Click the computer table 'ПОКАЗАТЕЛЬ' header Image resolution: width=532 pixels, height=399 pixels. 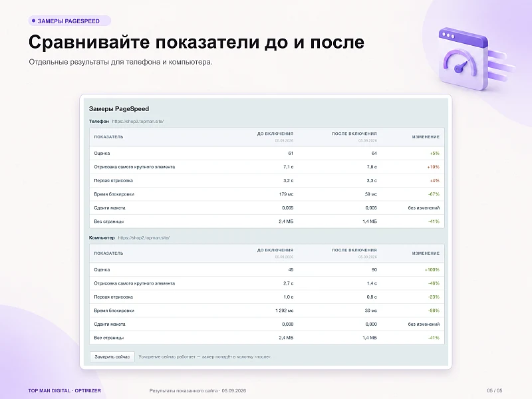(x=108, y=253)
